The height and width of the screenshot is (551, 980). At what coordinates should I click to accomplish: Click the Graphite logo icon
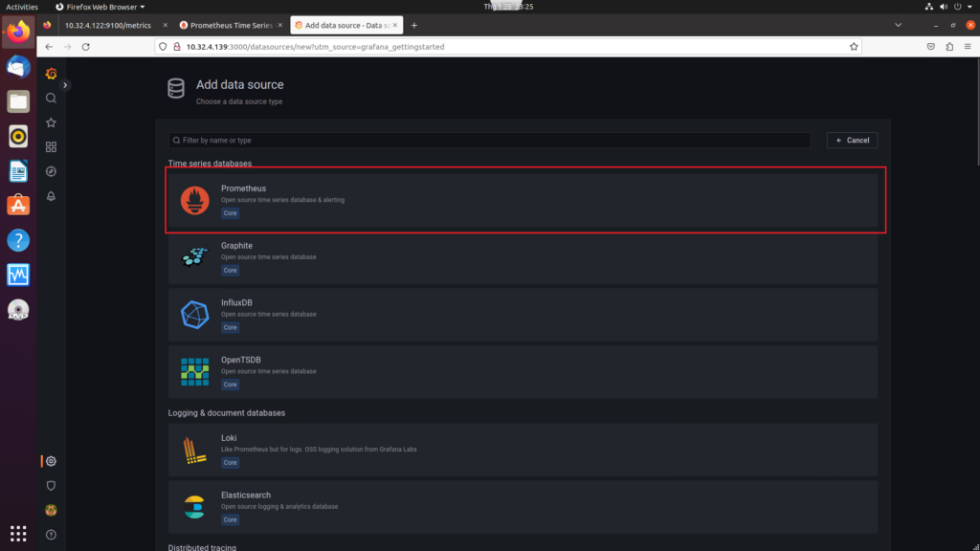[195, 257]
